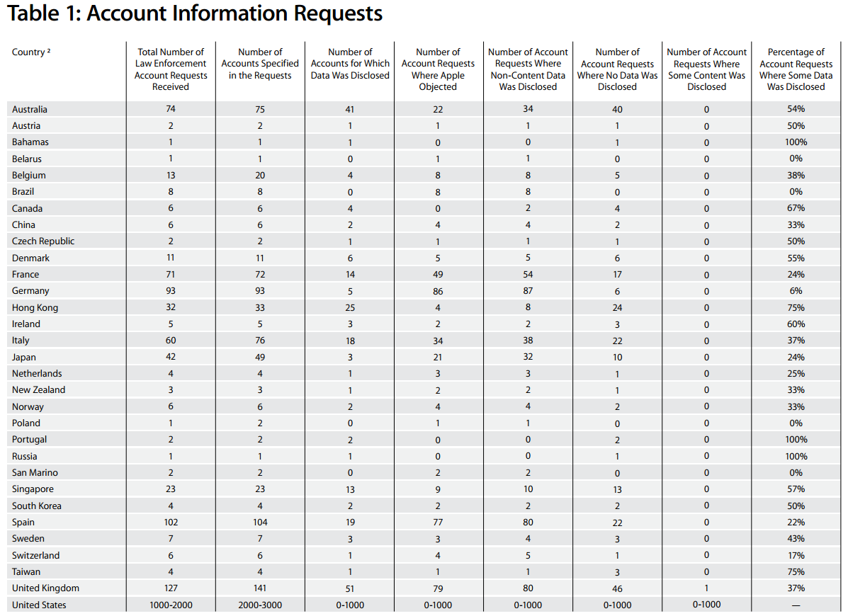This screenshot has width=848, height=616.
Task: Select the 'United States' row label
Action: pyautogui.click(x=39, y=605)
